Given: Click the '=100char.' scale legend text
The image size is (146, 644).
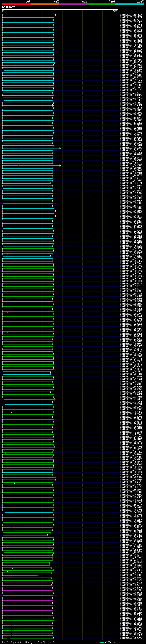Looking at the screenshot, I should click(x=111, y=642).
